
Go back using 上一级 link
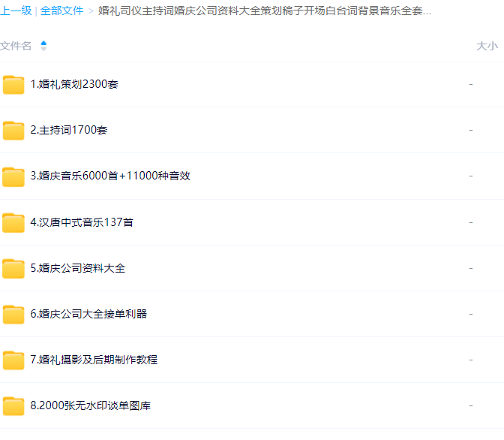tap(16, 11)
